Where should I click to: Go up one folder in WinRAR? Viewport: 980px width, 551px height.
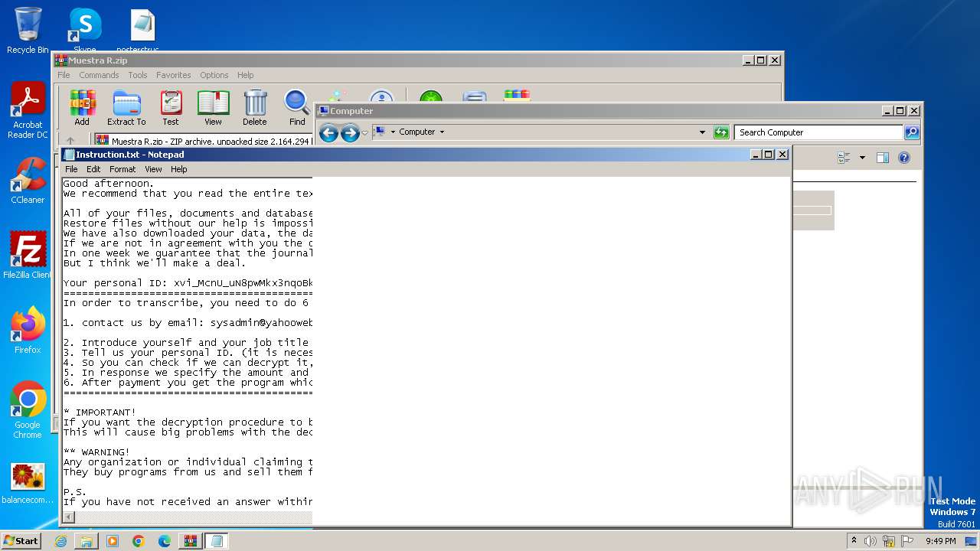click(x=70, y=141)
